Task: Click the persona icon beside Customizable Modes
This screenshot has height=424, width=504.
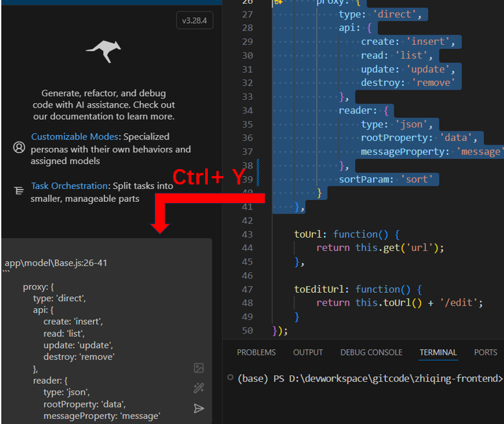Action: (19, 147)
